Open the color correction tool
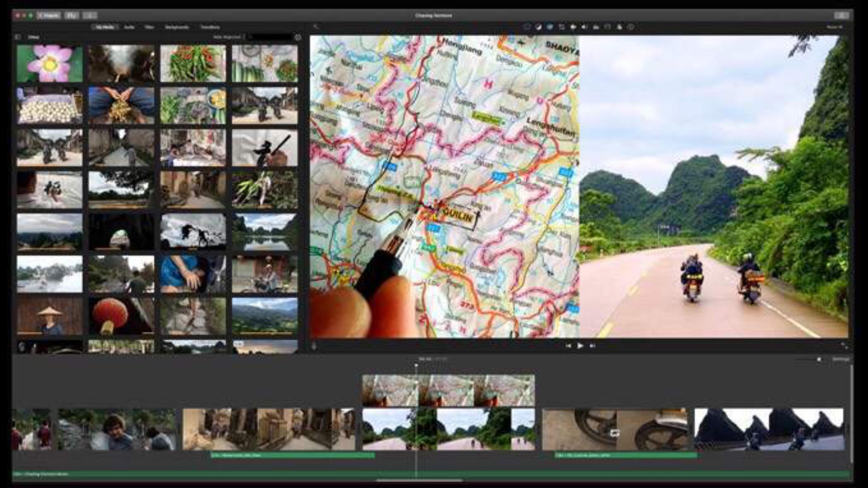Image resolution: width=868 pixels, height=488 pixels. (x=550, y=27)
